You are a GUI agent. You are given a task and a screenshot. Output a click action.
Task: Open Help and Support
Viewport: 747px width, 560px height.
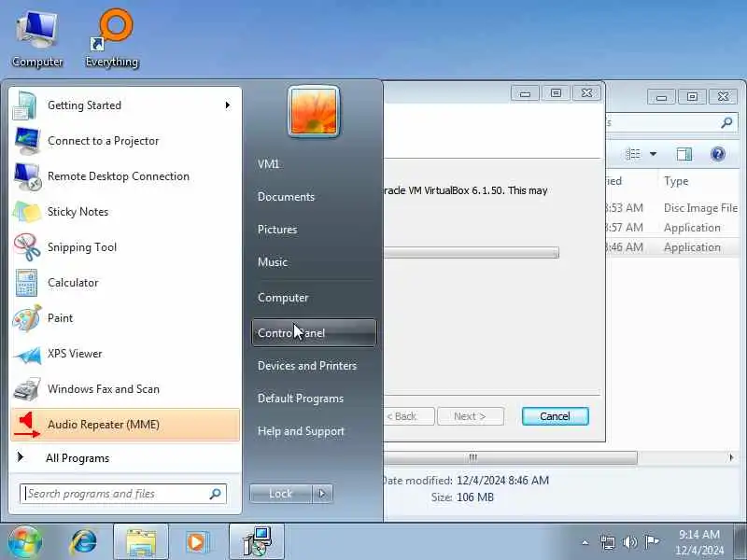pos(301,431)
